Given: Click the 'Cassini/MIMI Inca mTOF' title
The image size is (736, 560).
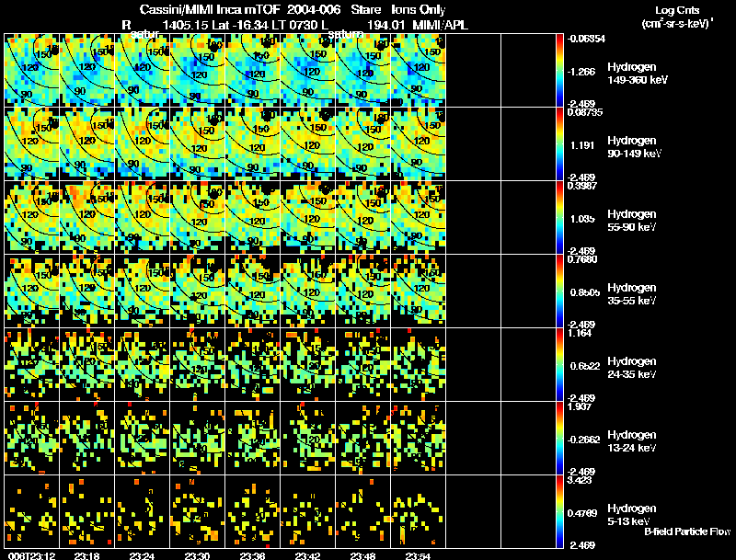Looking at the screenshot, I should click(211, 9).
